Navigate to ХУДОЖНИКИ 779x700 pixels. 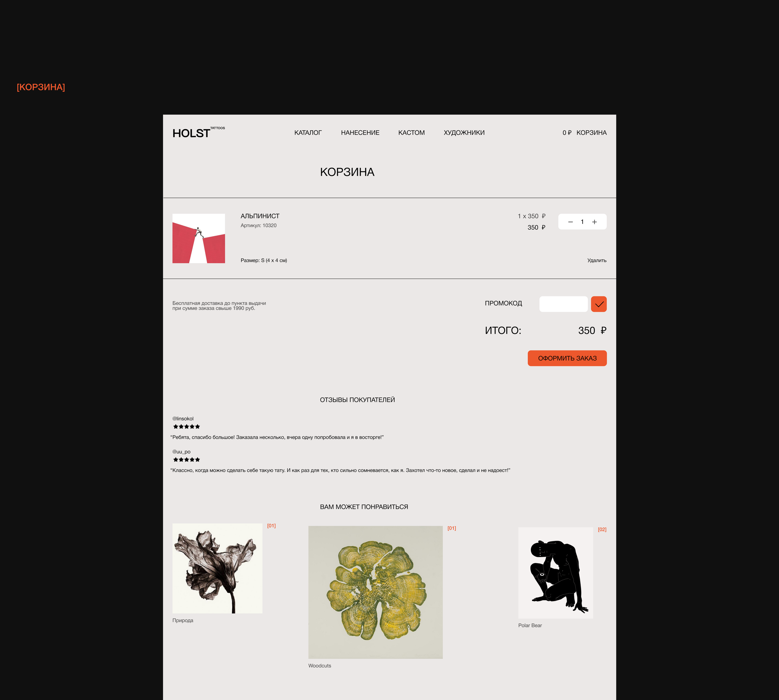click(464, 133)
